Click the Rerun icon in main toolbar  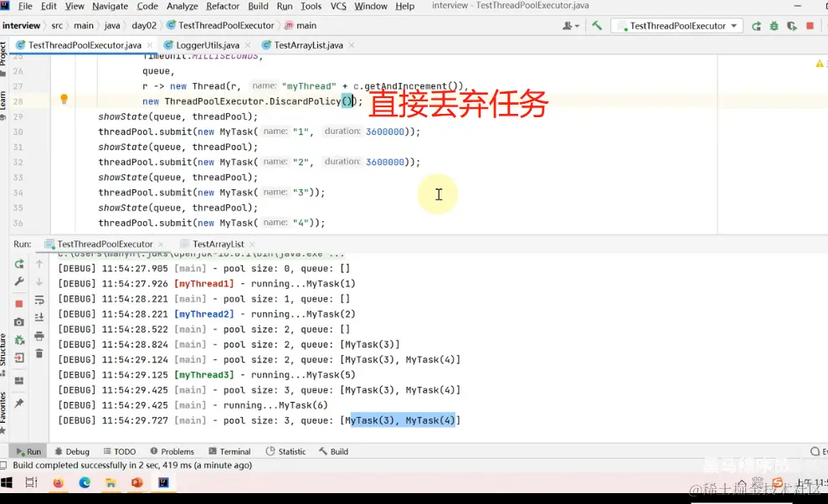(756, 25)
